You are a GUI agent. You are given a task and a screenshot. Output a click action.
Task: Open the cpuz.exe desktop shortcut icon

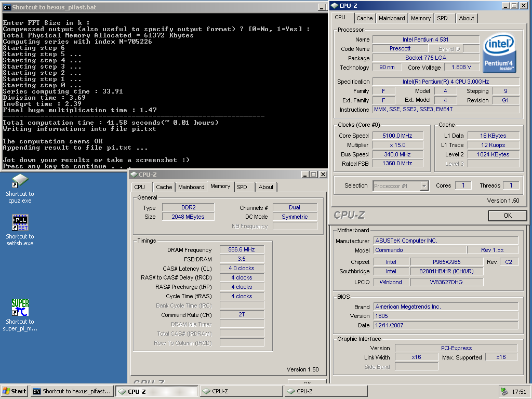click(20, 180)
